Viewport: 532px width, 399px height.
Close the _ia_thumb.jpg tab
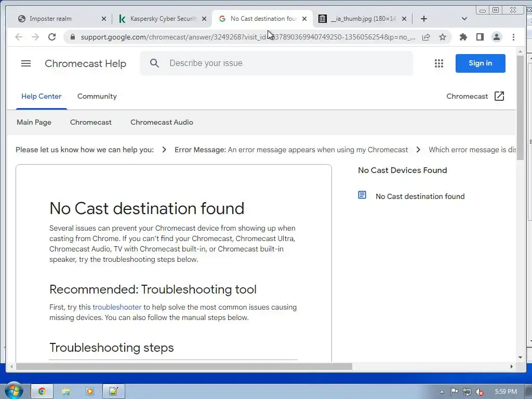pyautogui.click(x=404, y=19)
